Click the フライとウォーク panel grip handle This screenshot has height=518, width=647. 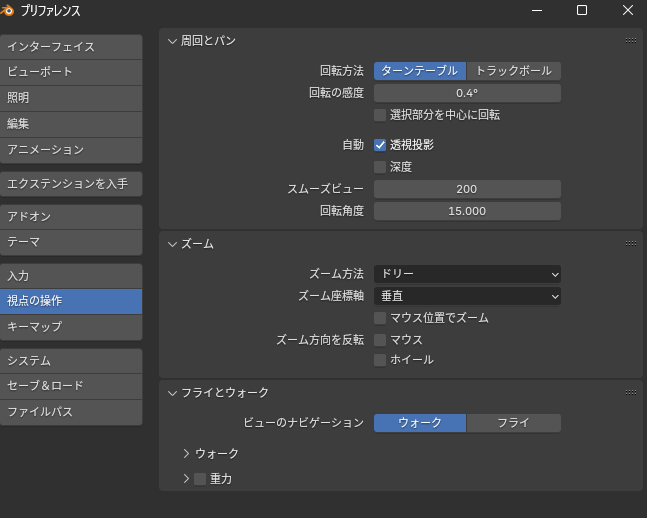(x=630, y=392)
